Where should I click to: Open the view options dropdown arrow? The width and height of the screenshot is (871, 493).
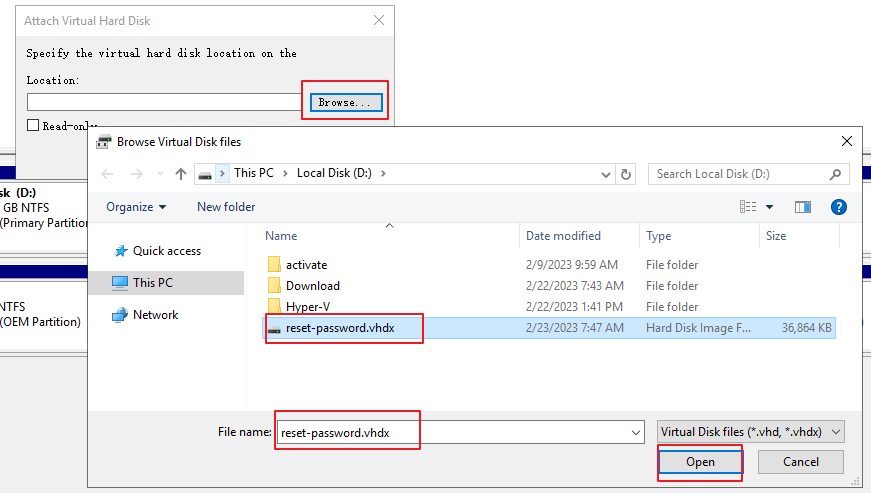click(x=769, y=207)
